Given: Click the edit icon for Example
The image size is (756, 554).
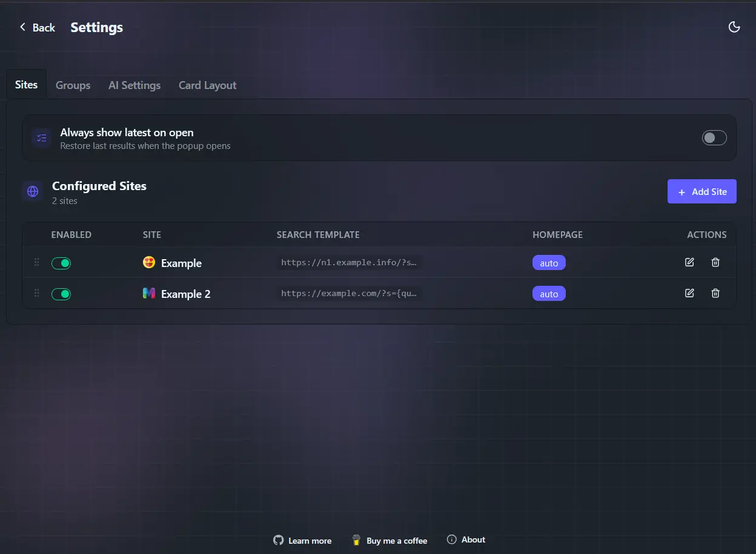Looking at the screenshot, I should (689, 262).
